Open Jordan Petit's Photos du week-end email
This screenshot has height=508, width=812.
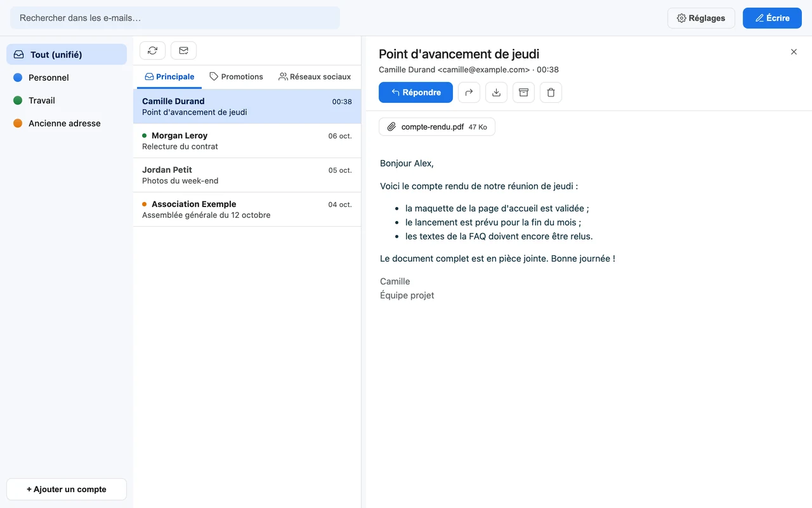pos(247,175)
